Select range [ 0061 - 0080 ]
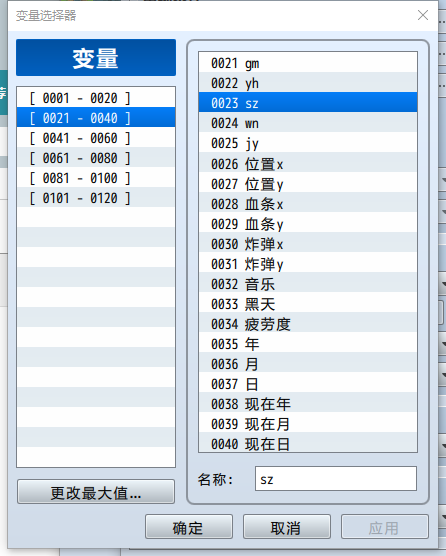Viewport: 446px width, 556px height. click(96, 157)
